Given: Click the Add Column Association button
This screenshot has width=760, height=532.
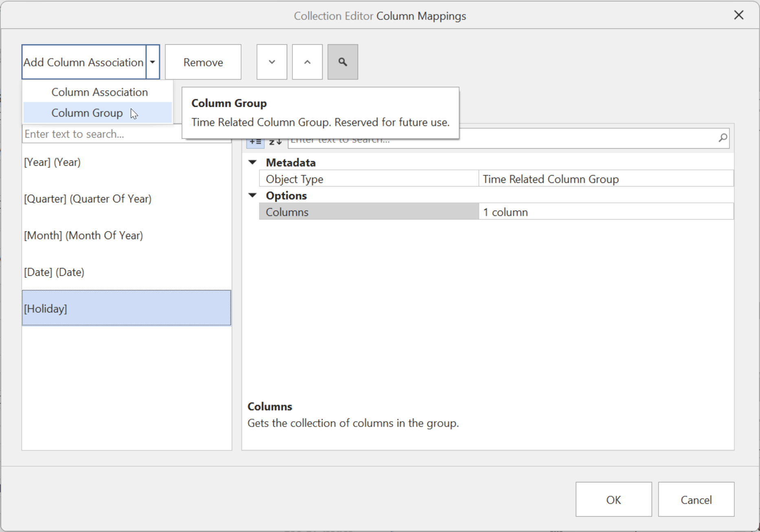Looking at the screenshot, I should click(83, 62).
